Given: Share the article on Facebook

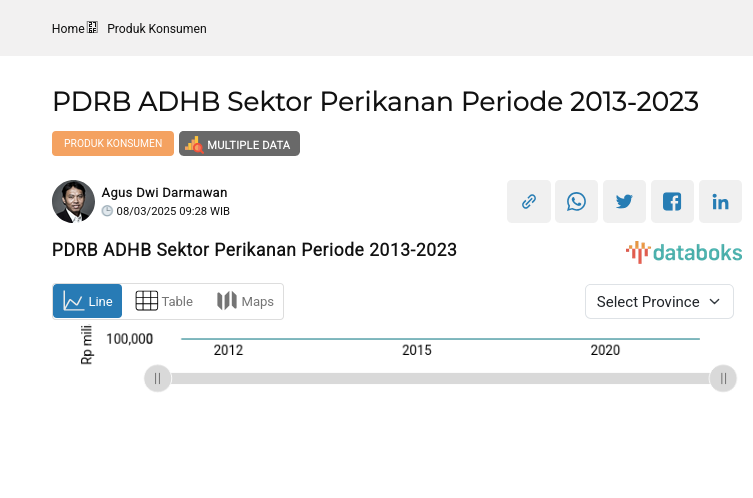Looking at the screenshot, I should point(672,201).
